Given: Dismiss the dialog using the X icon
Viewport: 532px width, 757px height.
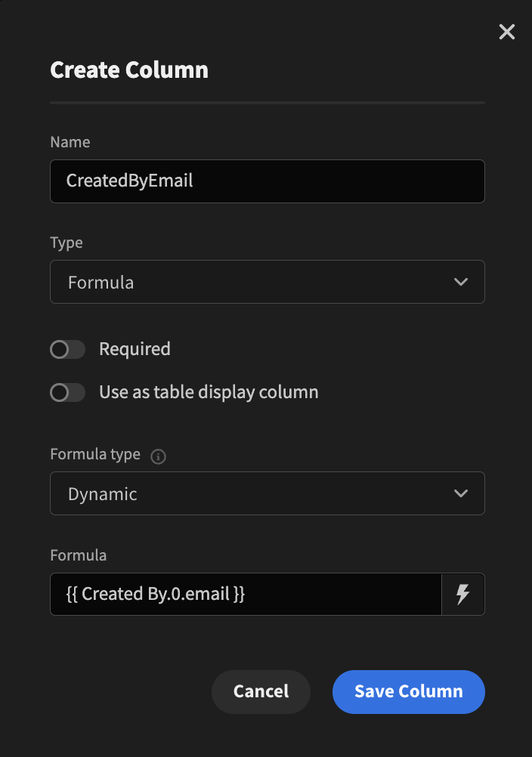Looking at the screenshot, I should pyautogui.click(x=506, y=32).
